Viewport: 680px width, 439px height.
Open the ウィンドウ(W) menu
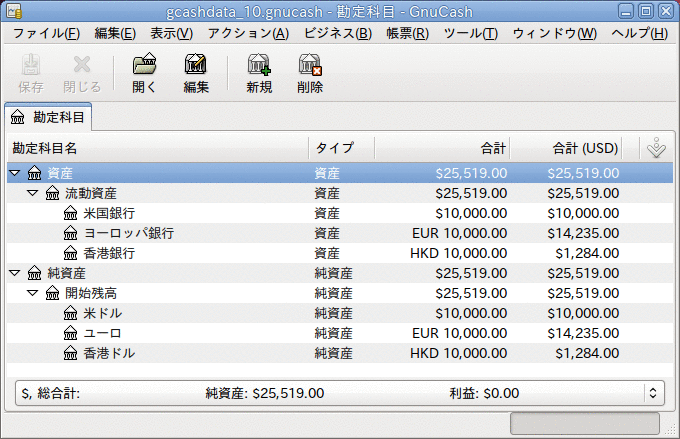(x=555, y=33)
